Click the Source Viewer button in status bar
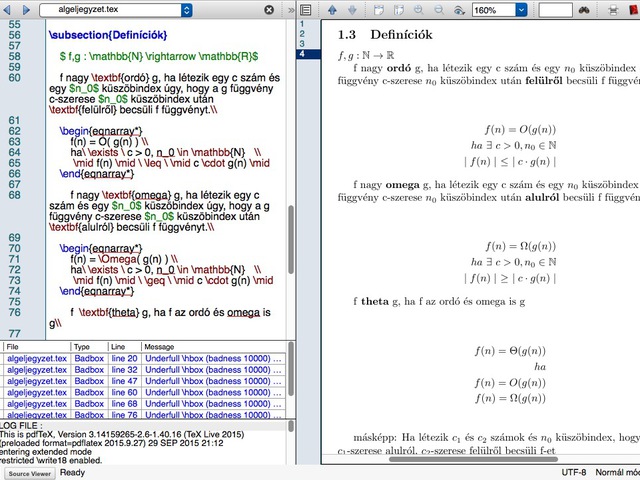 (x=30, y=473)
